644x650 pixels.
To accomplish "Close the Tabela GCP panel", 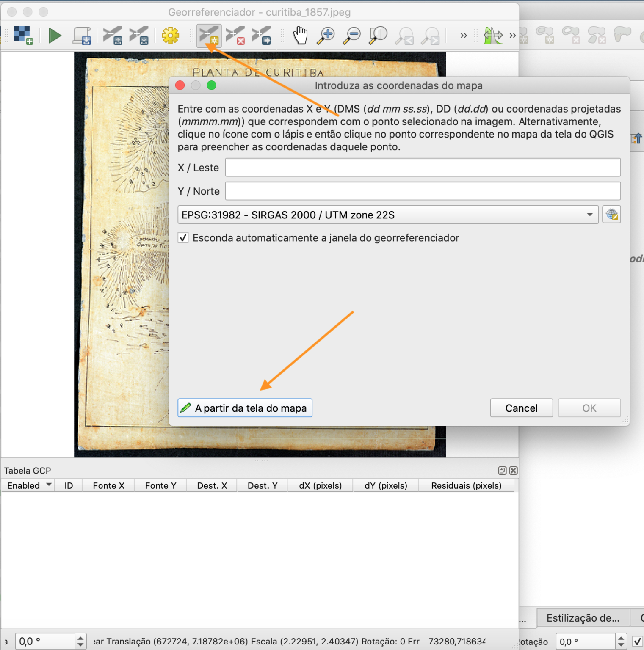I will 513,471.
